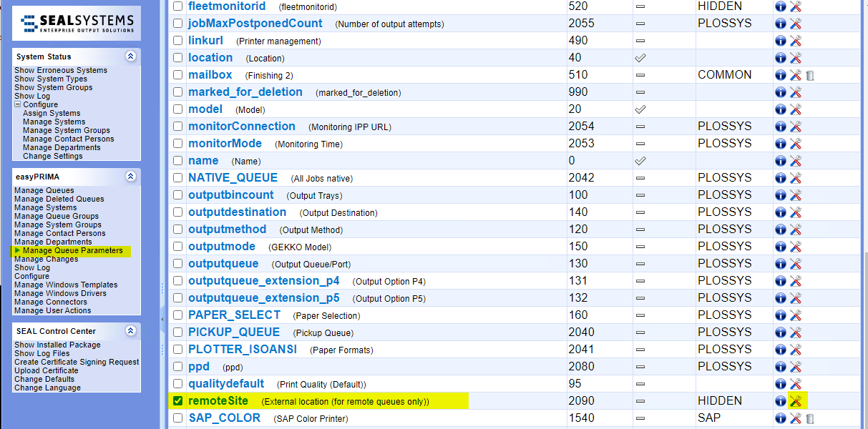Open info details for the location parameter
The width and height of the screenshot is (868, 429).
point(780,57)
